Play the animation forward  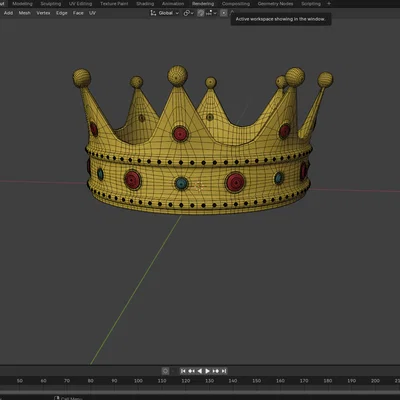207,371
